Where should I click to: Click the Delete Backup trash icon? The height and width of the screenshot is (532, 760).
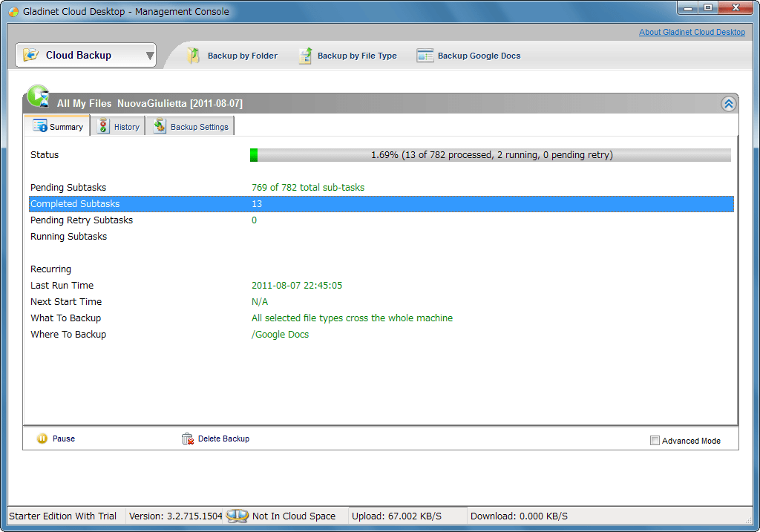pos(188,439)
